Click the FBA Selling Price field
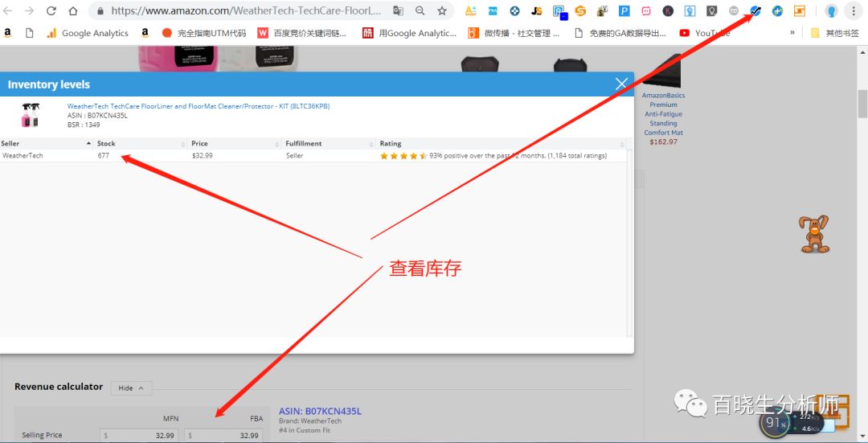Screen dimensions: 868x443 [x=223, y=435]
